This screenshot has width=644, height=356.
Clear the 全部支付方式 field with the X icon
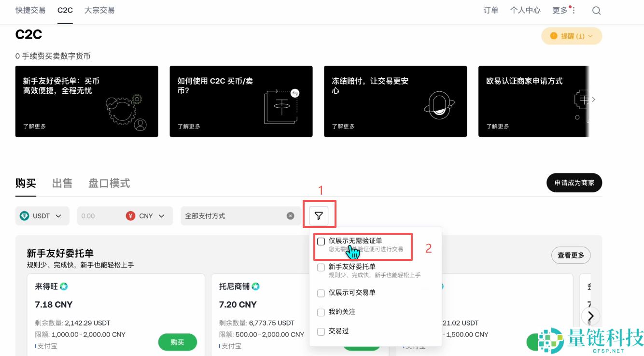(x=290, y=215)
